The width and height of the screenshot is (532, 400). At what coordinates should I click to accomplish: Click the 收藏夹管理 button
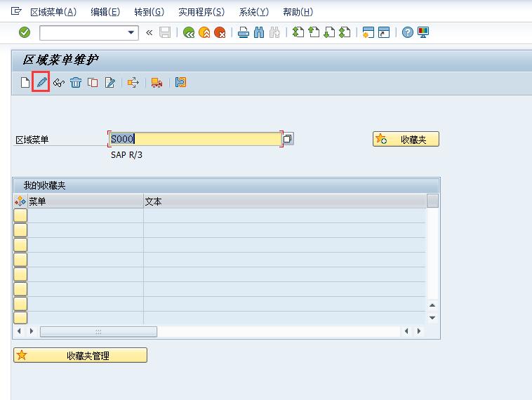(x=80, y=355)
